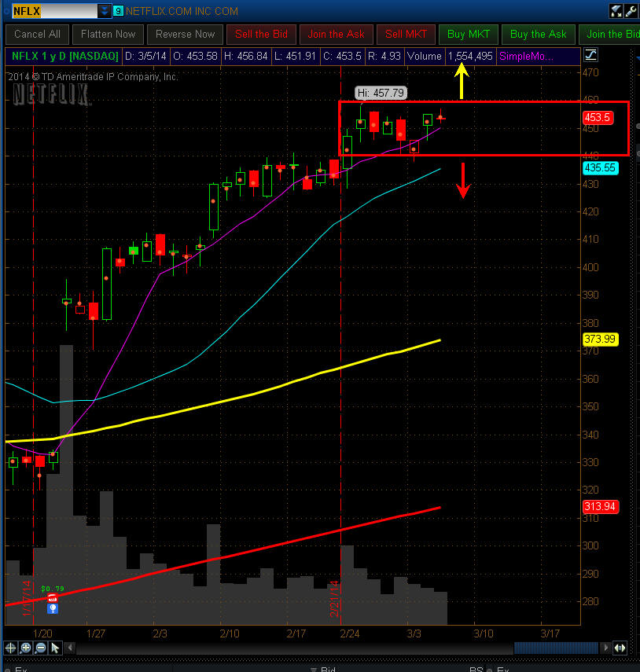
Task: Open the NFLX symbol dropdown arrow
Action: pos(104,11)
